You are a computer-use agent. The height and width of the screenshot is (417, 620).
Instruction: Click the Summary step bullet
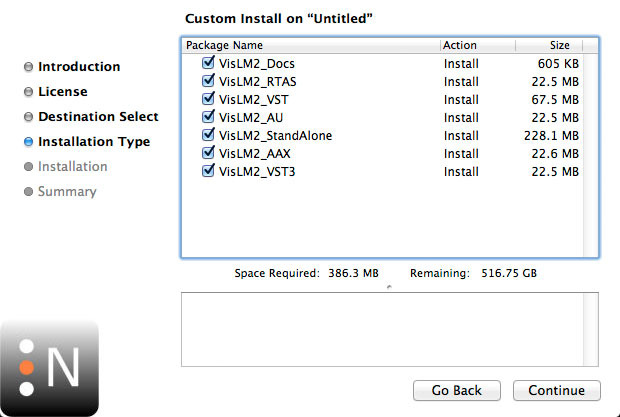28,192
